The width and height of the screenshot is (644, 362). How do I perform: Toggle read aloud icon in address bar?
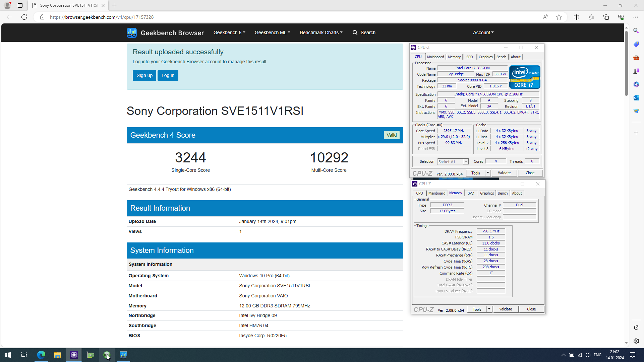(545, 17)
